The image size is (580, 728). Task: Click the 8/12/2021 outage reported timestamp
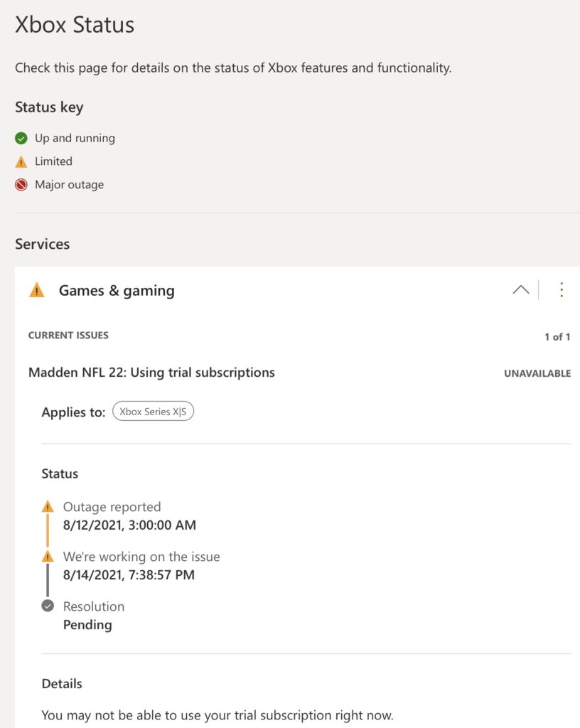point(129,525)
